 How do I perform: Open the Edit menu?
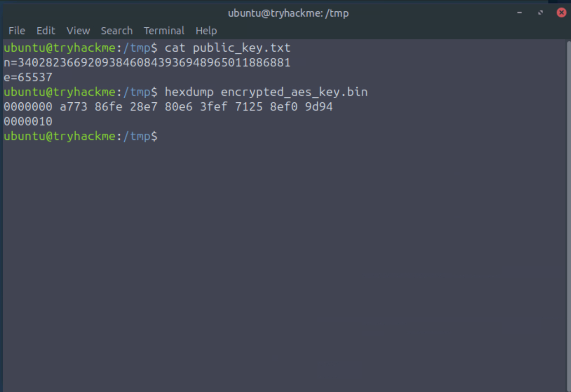point(45,30)
